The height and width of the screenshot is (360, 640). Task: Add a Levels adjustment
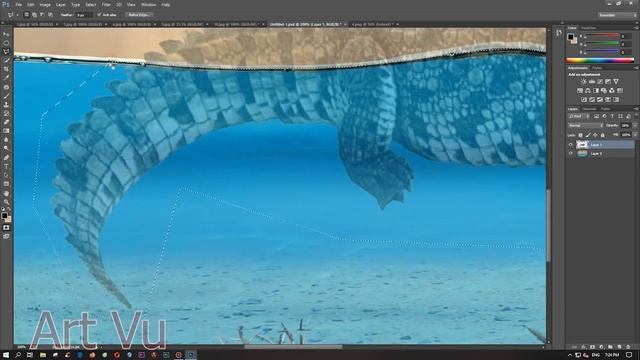coord(591,82)
